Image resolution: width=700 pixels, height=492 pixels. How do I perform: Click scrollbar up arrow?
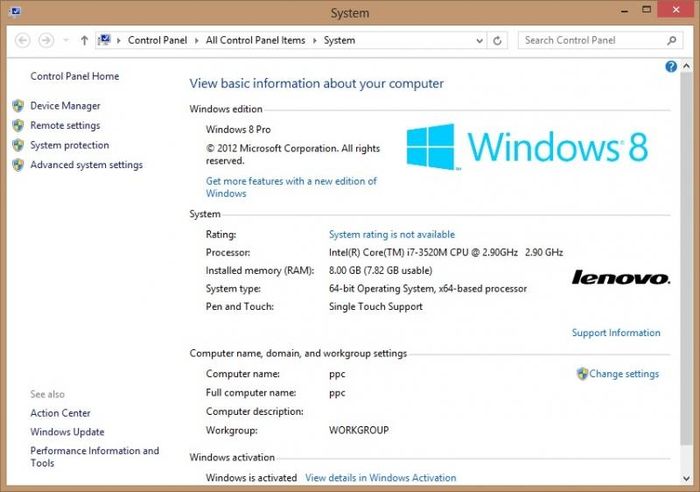[687, 67]
